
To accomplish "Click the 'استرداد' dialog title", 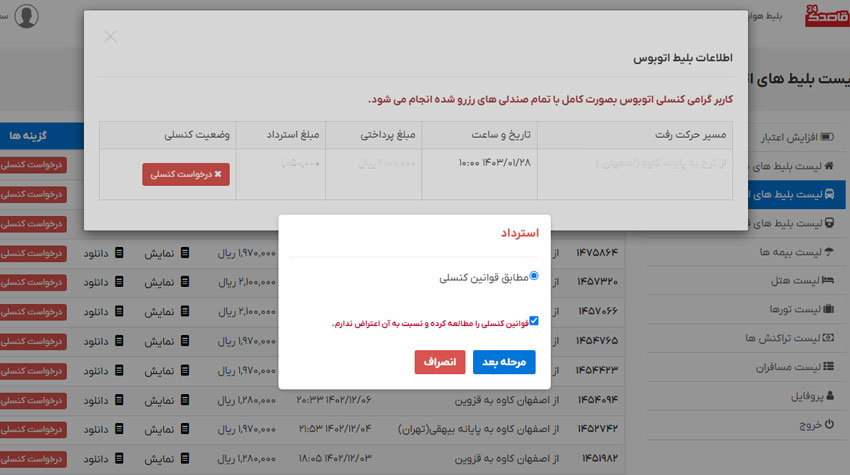I will point(519,233).
